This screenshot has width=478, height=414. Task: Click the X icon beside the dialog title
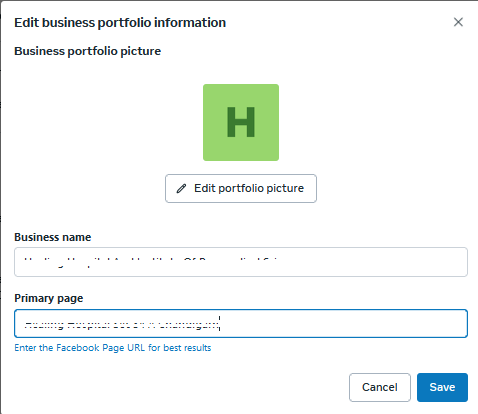click(x=458, y=22)
